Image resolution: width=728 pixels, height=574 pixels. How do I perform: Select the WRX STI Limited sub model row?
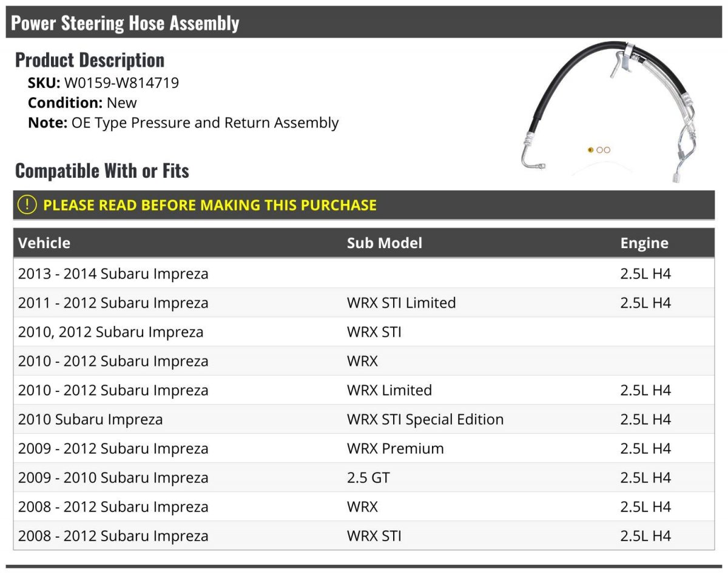tap(364, 303)
